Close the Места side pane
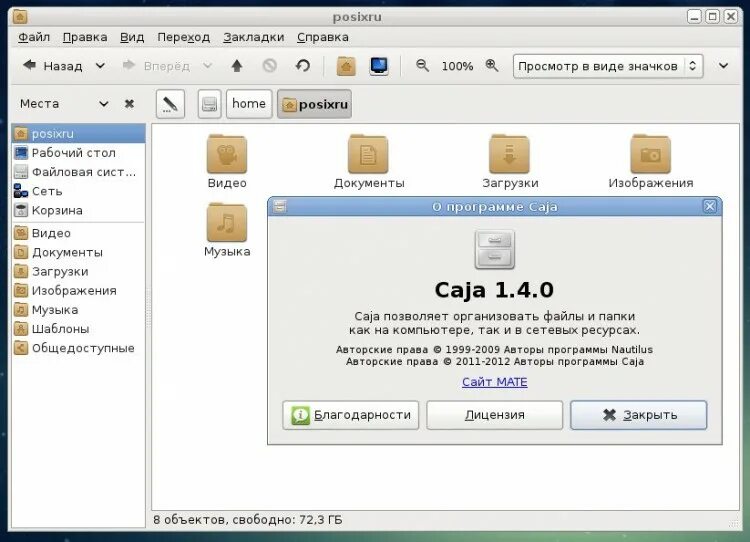 click(129, 104)
